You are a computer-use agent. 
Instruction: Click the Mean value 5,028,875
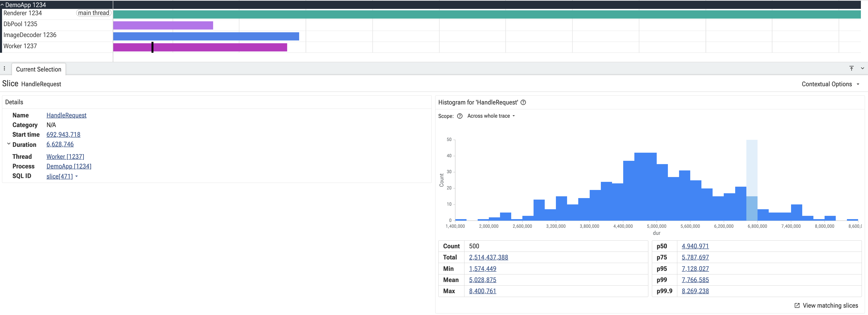click(483, 280)
